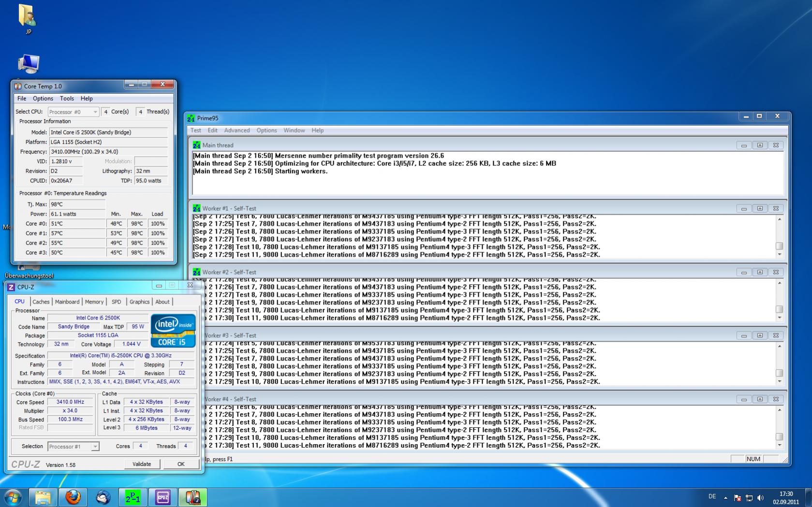Open the Select CPU dropdown in Core Temp
812x507 pixels.
tap(74, 112)
